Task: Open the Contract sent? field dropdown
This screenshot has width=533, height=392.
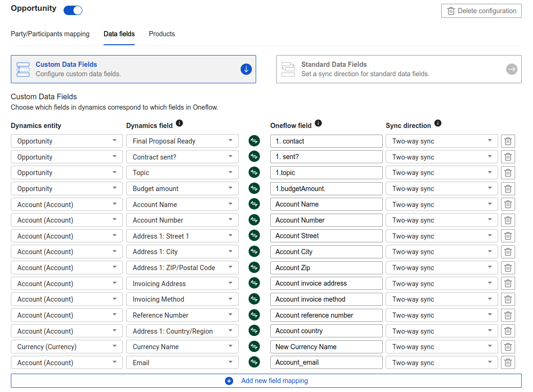Action: click(182, 157)
